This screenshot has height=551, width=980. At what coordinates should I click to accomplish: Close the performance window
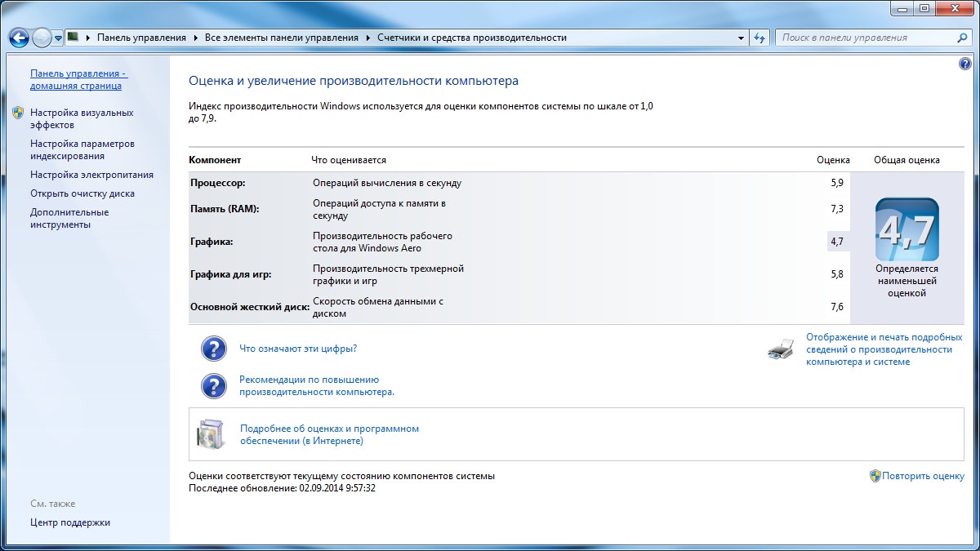click(954, 9)
